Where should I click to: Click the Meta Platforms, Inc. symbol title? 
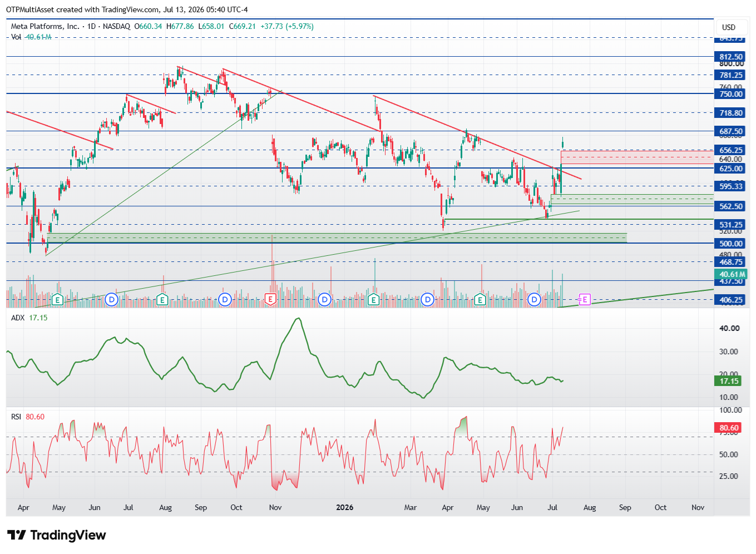45,26
